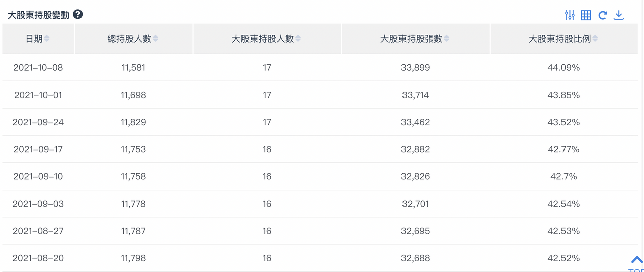This screenshot has height=272, width=644.
Task: Jump back to top with the TOP arrow
Action: pyautogui.click(x=636, y=262)
